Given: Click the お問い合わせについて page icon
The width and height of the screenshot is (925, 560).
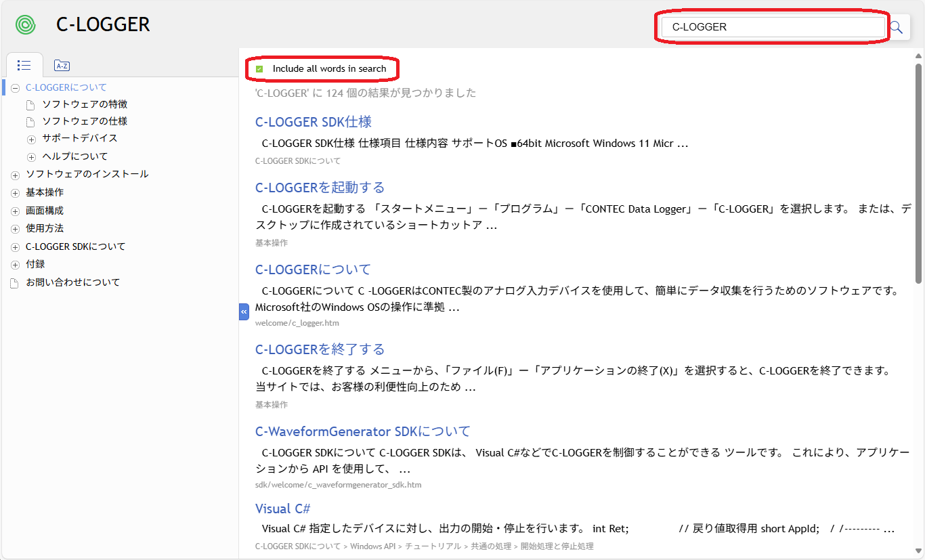Looking at the screenshot, I should click(15, 283).
